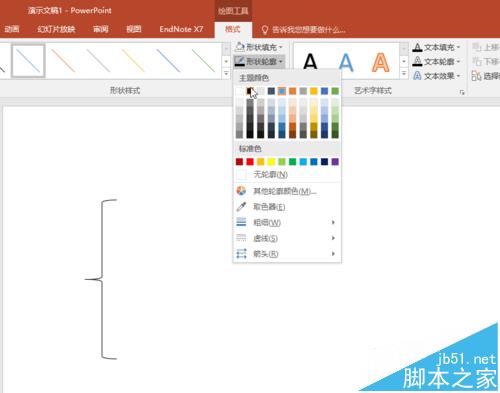The height and width of the screenshot is (393, 500).
Task: Pick the green theme color swatch
Action: (335, 91)
